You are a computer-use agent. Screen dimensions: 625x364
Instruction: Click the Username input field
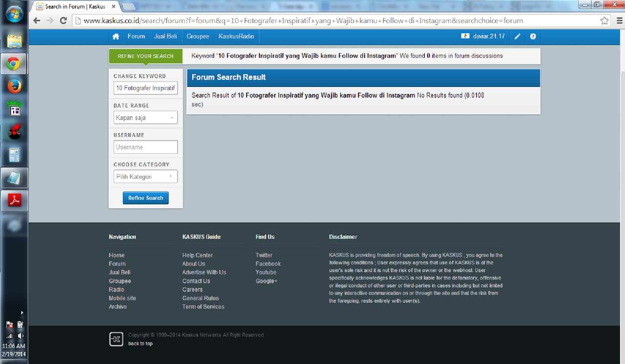pyautogui.click(x=146, y=147)
